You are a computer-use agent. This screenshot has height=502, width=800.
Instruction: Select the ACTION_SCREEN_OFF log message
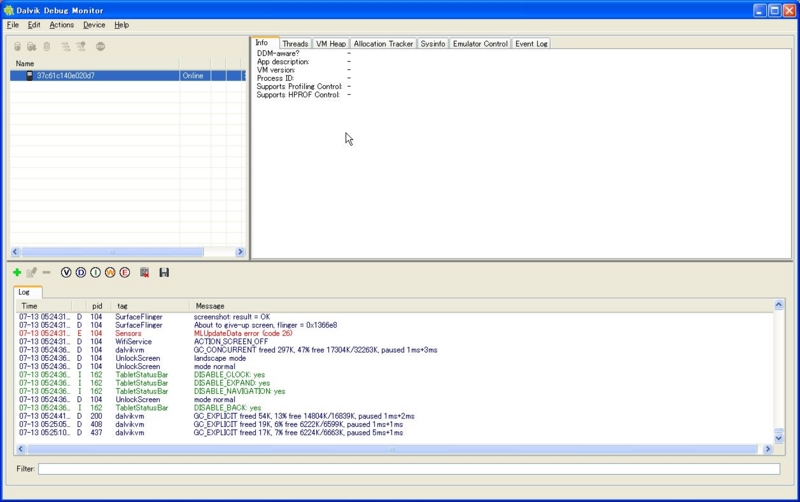point(231,342)
